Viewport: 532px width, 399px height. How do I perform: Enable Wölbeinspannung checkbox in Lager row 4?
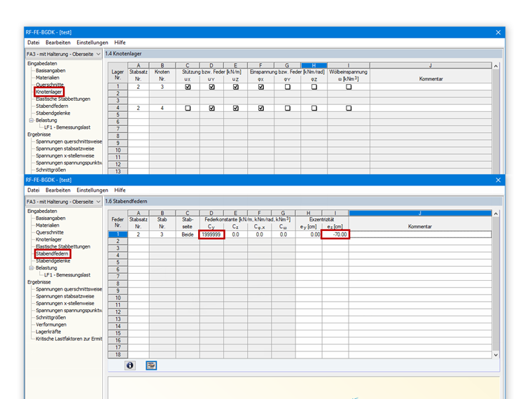click(x=349, y=108)
